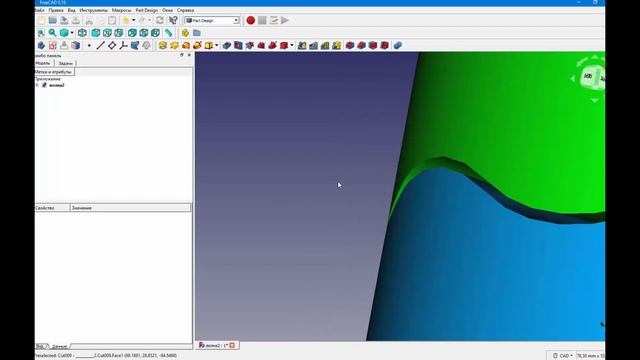Image resolution: width=640 pixels, height=360 pixels.
Task: Click the волна2 document tab below the viewport
Action: point(217,345)
